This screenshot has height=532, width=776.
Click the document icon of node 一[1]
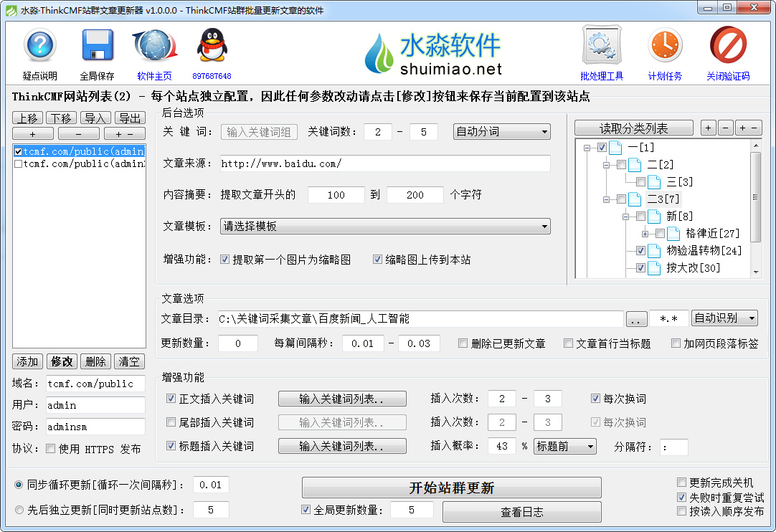click(x=615, y=148)
